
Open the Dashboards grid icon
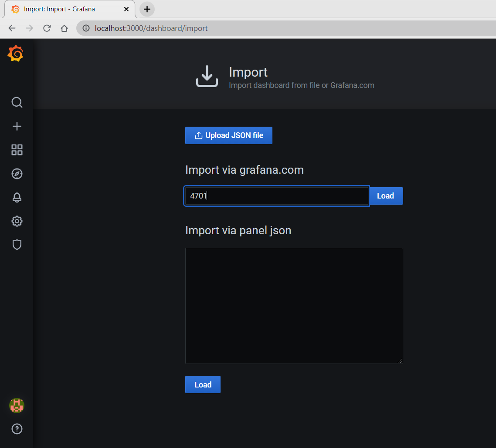click(x=17, y=150)
